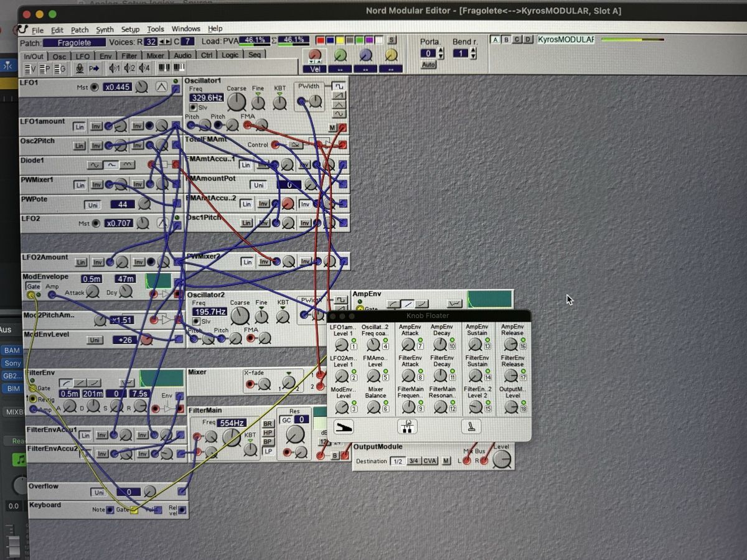The width and height of the screenshot is (747, 560).
Task: Select the square waveform on Oscillator1
Action: pos(339,86)
